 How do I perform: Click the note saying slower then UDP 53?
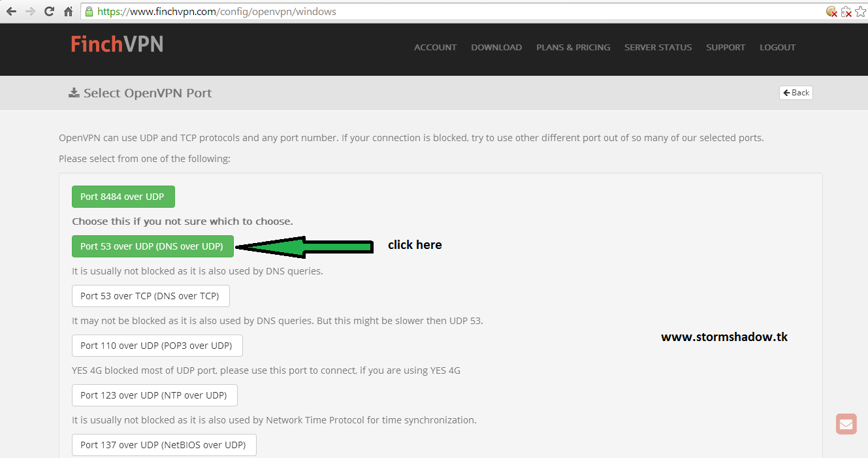pyautogui.click(x=278, y=321)
